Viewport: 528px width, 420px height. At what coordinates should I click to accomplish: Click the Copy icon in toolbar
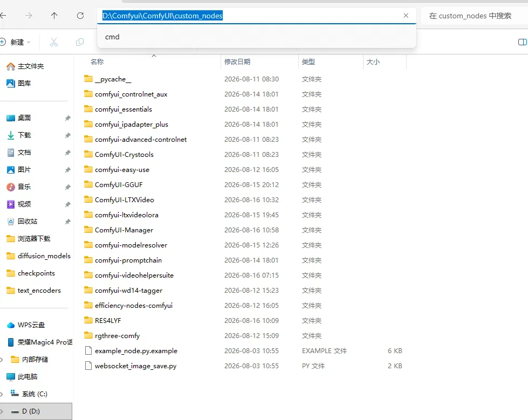click(x=80, y=42)
